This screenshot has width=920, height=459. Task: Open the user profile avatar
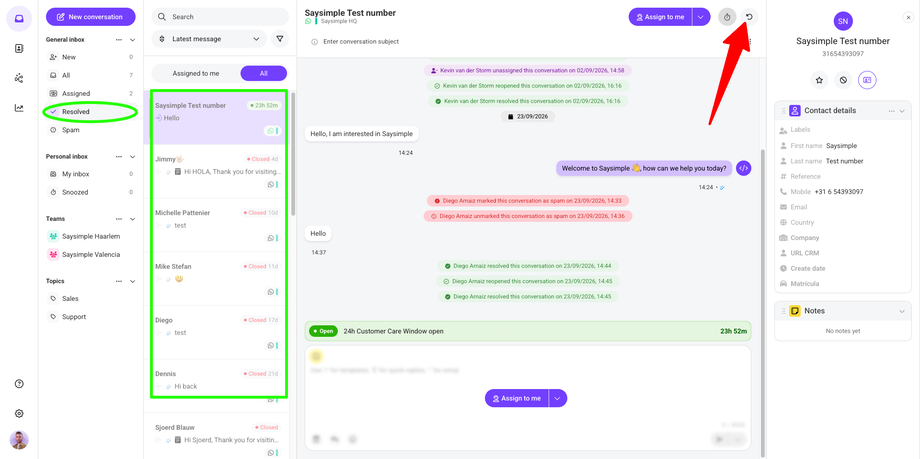(x=19, y=440)
